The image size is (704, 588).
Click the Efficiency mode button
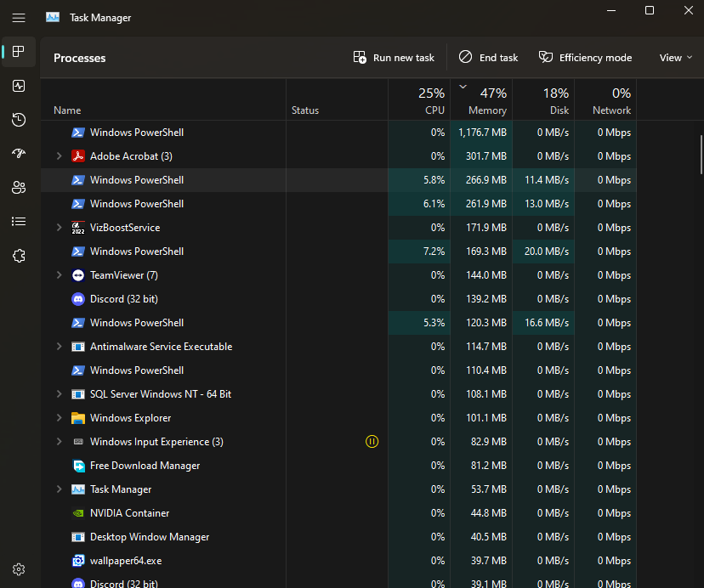pyautogui.click(x=586, y=58)
